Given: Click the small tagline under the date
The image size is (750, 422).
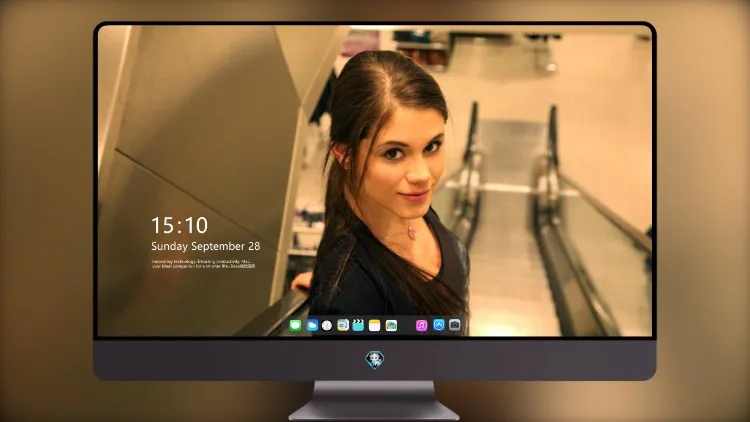Looking at the screenshot, I should (x=204, y=264).
